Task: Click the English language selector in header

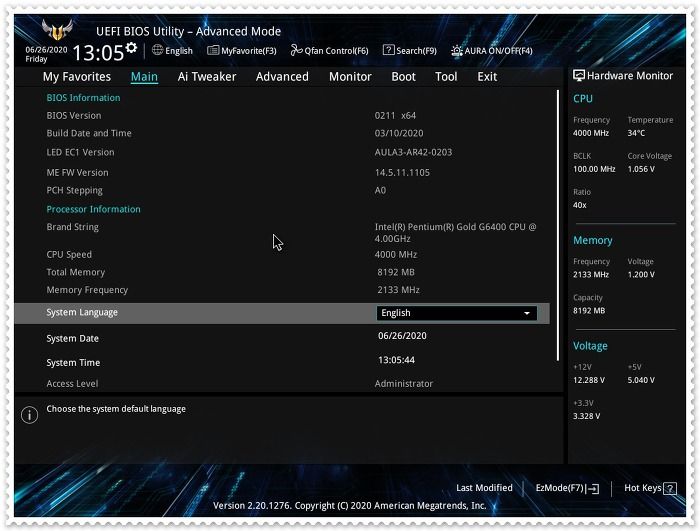Action: (172, 50)
